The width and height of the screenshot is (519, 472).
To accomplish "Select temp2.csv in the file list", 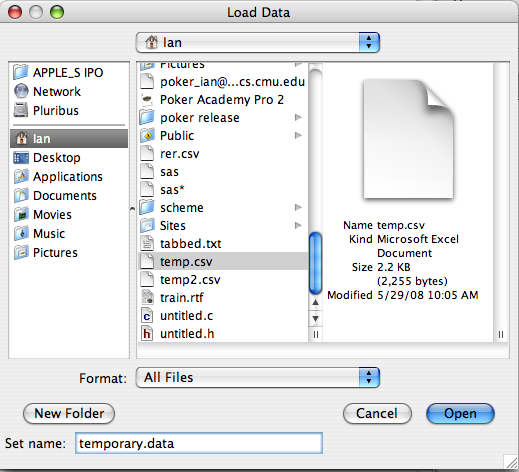I will [223, 279].
